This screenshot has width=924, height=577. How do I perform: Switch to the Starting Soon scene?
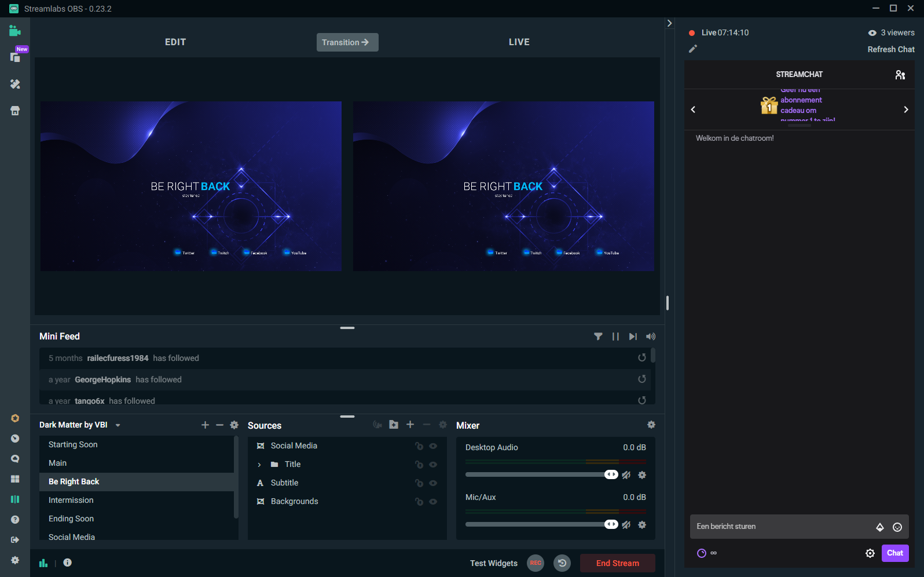coord(73,444)
